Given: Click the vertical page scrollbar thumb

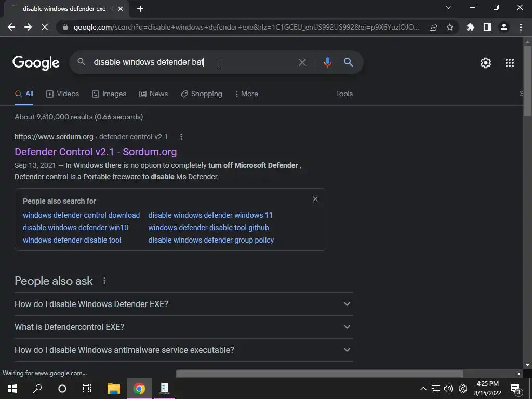Looking at the screenshot, I should pos(527,82).
